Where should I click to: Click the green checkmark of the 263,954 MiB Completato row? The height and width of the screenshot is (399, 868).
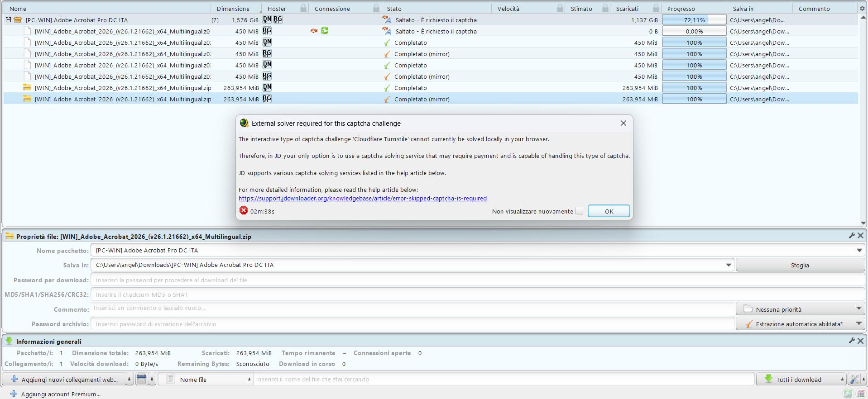tap(387, 88)
